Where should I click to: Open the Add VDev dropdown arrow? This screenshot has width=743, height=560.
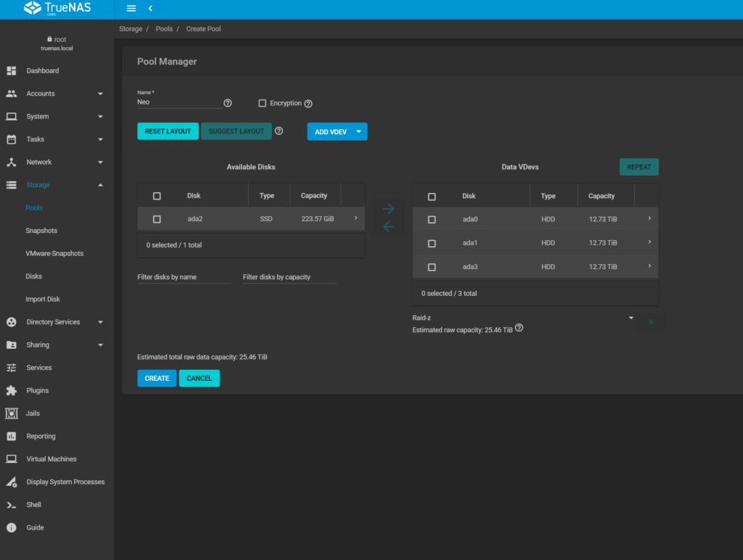(358, 131)
